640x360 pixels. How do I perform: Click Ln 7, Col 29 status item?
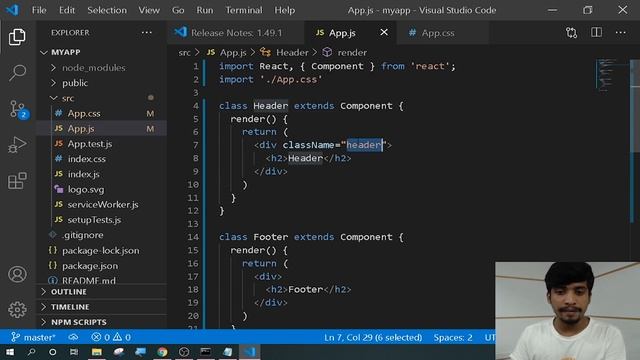tap(373, 338)
